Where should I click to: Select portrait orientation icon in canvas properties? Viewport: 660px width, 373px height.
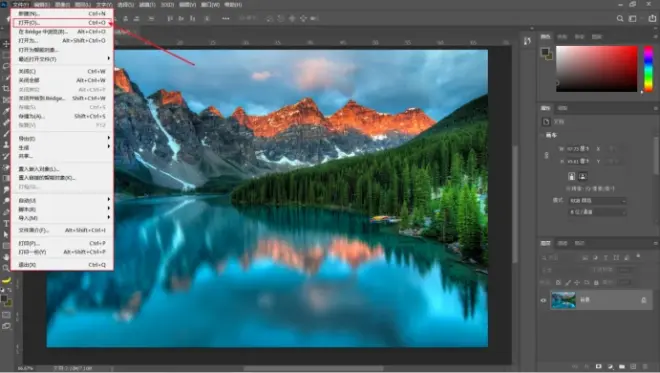coord(572,176)
